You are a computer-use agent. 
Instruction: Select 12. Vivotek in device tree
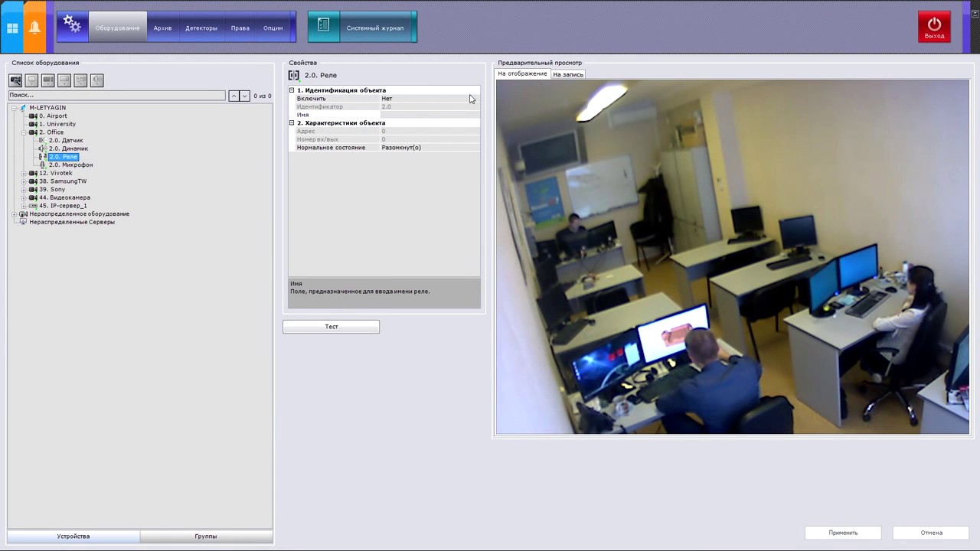coord(55,174)
